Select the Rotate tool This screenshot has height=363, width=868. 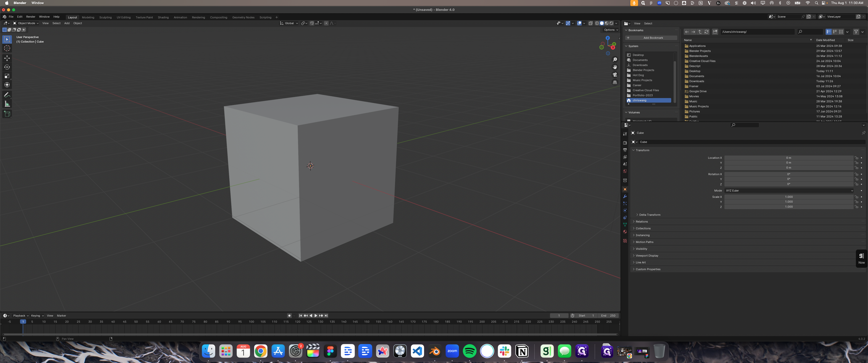pos(7,67)
